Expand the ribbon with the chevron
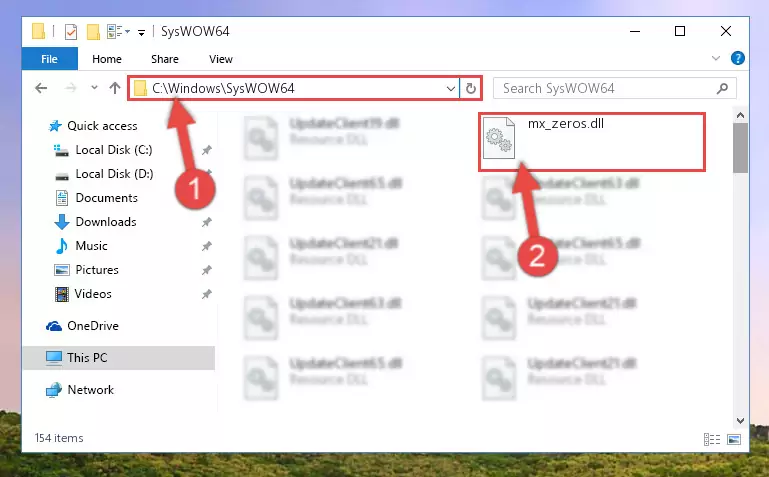 716,58
